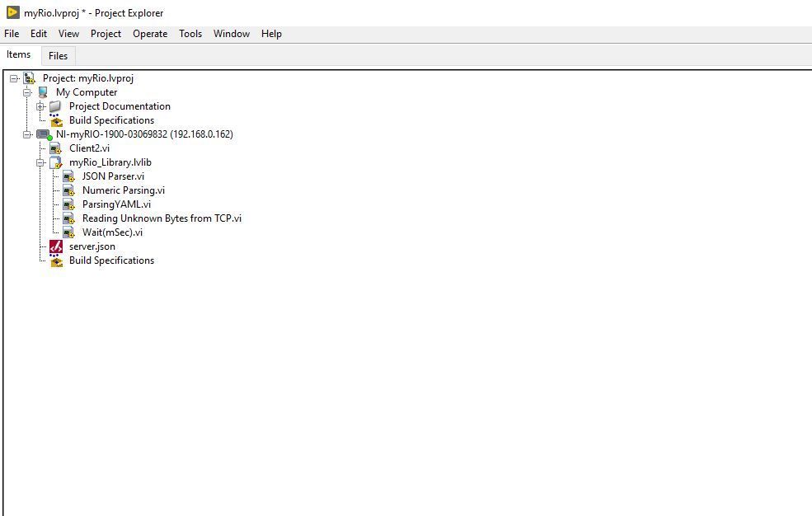Click the My Computer target icon
This screenshot has height=516, width=812.
43,92
